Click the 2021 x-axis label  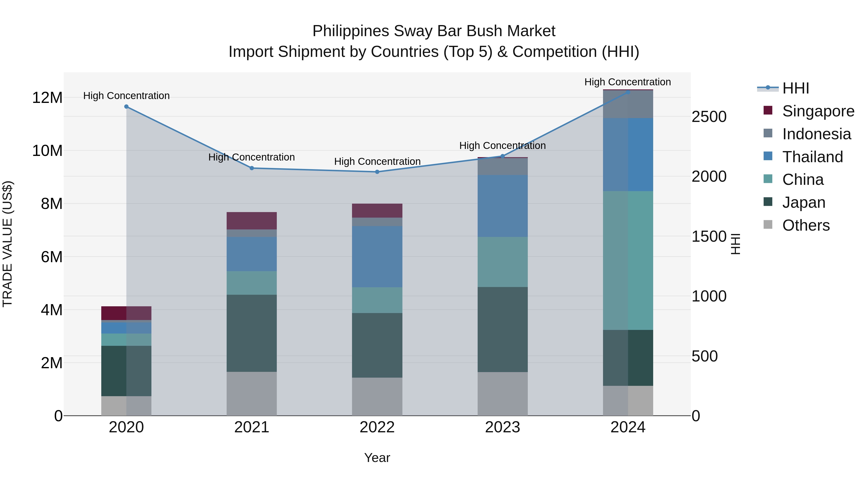(252, 427)
